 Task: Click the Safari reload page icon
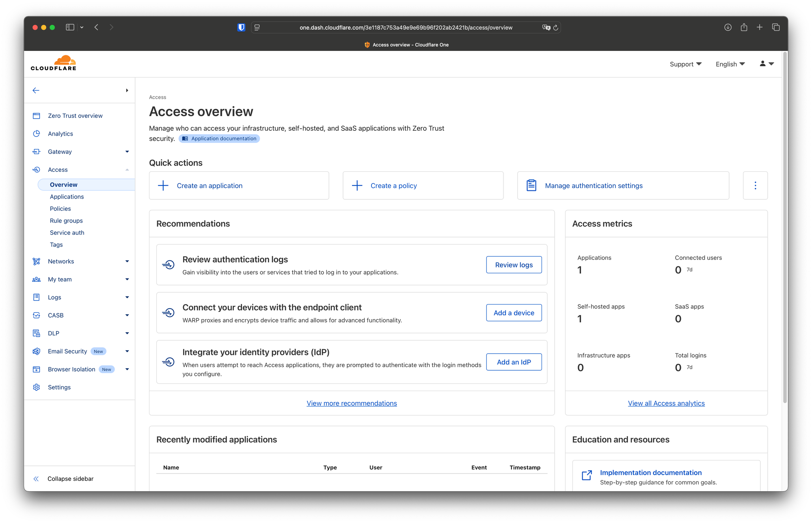[556, 28]
